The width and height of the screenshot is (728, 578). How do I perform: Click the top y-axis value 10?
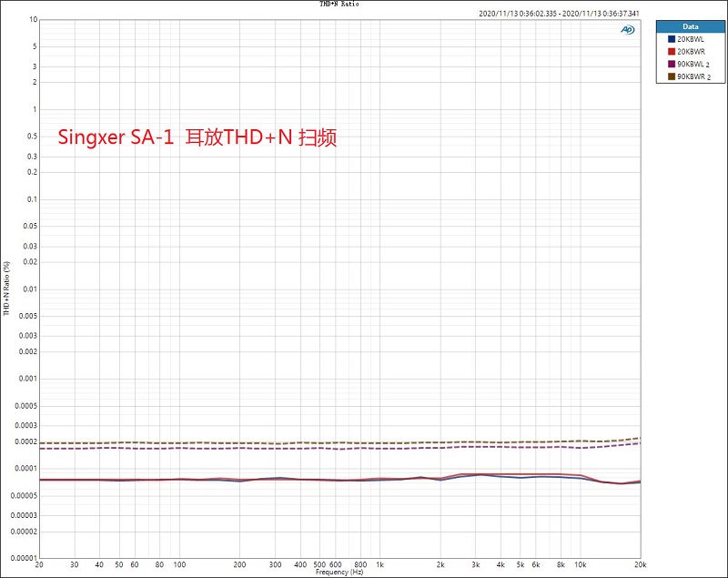pos(33,19)
